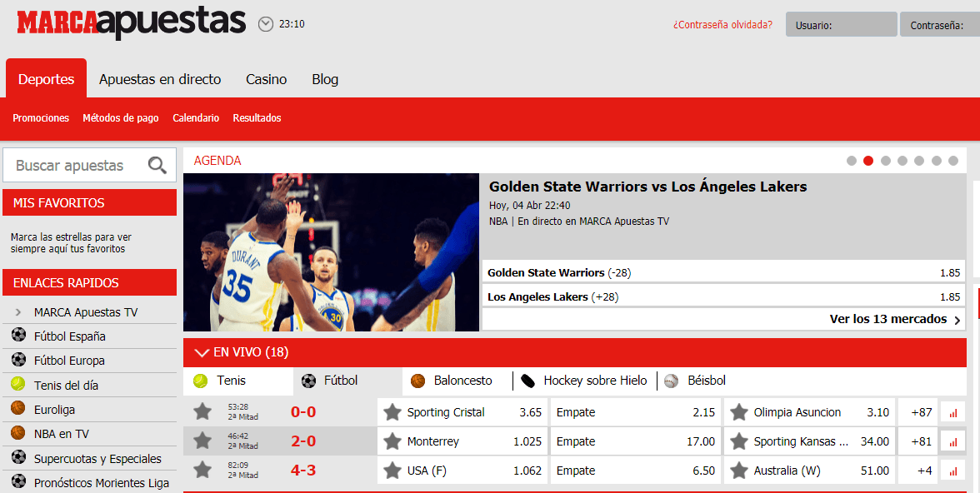
Task: Open Apuestas en directo tab
Action: point(160,79)
